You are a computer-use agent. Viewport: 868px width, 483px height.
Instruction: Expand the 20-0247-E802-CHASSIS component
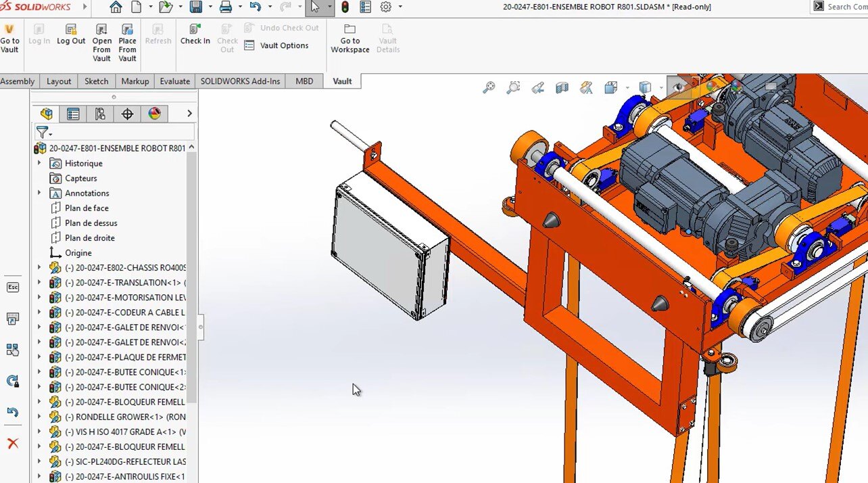(39, 267)
